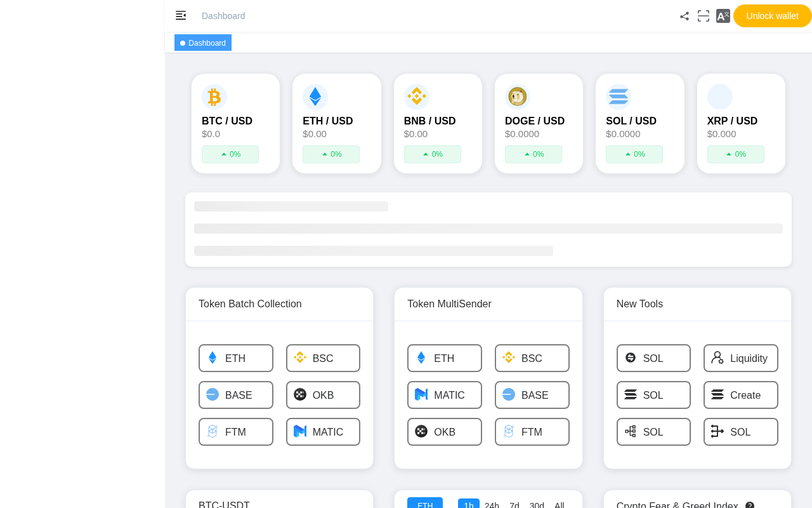Screen dimensions: 812x508
Task: Click the share icon in the header
Action: pyautogui.click(x=684, y=16)
